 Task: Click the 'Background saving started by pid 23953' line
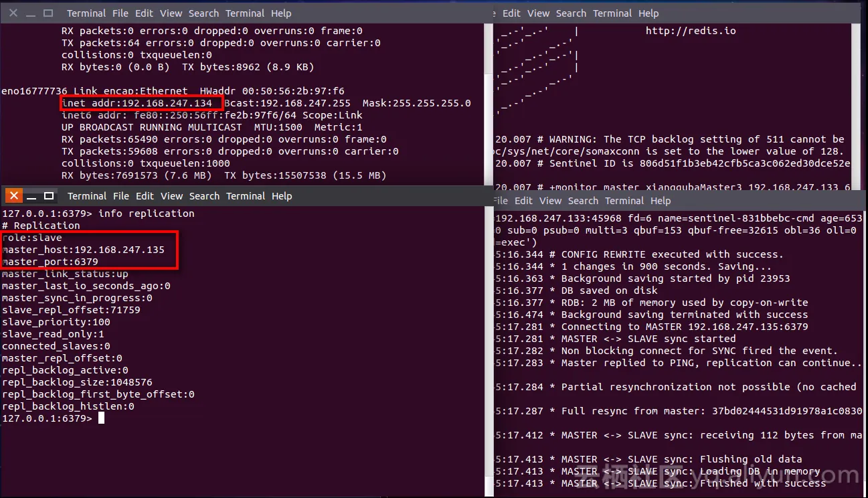(642, 278)
